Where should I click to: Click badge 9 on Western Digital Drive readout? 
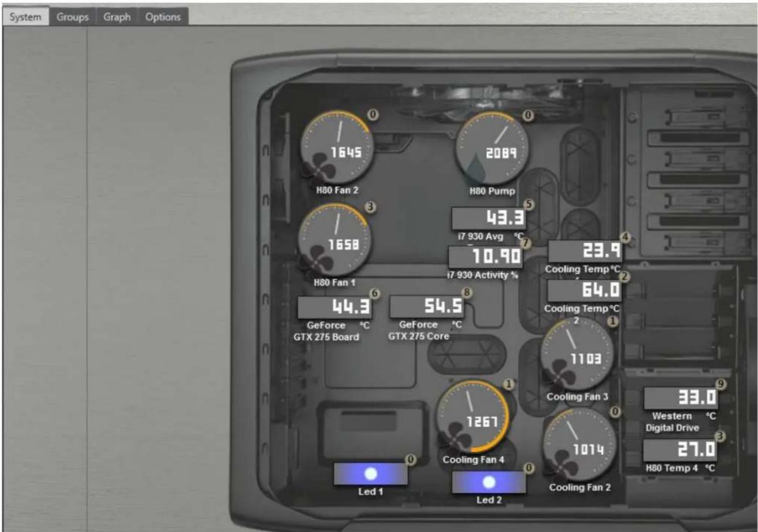[x=720, y=384]
